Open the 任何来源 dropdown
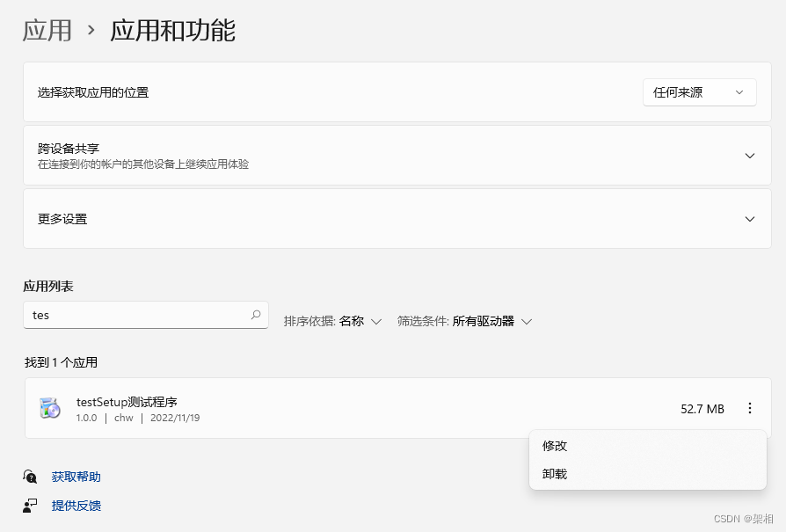The height and width of the screenshot is (532, 786). point(699,92)
